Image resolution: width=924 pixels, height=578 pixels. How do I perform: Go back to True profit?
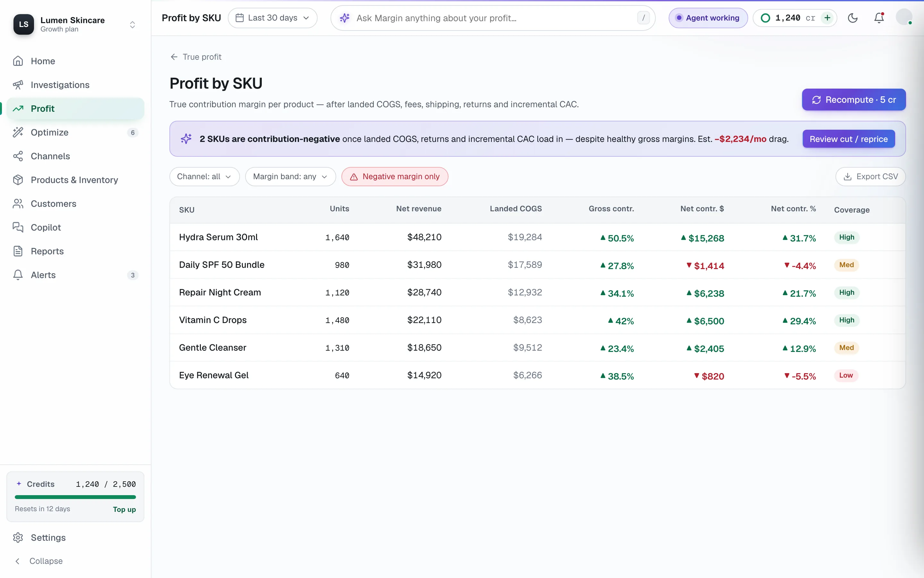pyautogui.click(x=196, y=57)
